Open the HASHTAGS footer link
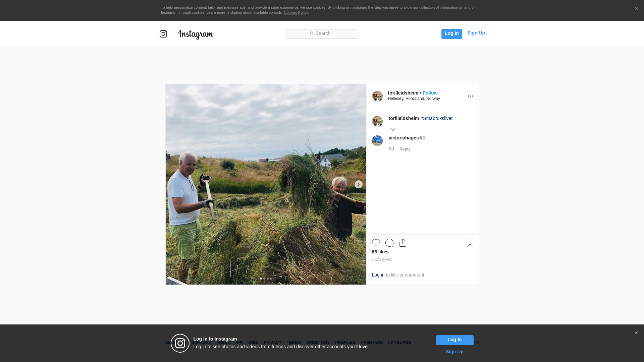The image size is (644, 362). pyautogui.click(x=372, y=343)
